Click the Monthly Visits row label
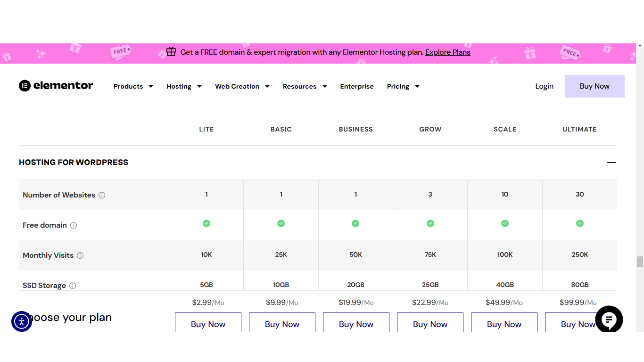This screenshot has height=362, width=644. coord(48,255)
